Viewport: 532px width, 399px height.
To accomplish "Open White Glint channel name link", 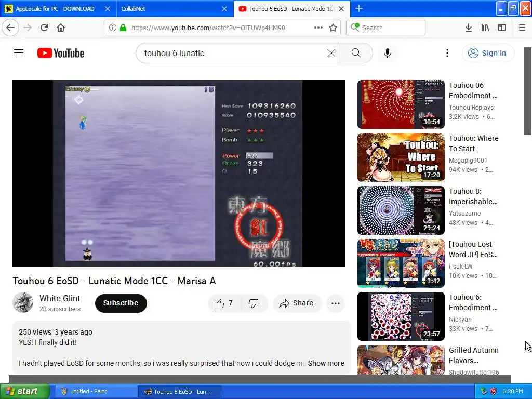I will pyautogui.click(x=60, y=298).
